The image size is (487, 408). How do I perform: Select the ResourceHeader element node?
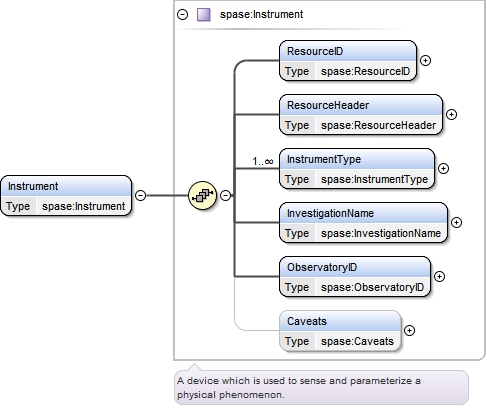point(361,115)
